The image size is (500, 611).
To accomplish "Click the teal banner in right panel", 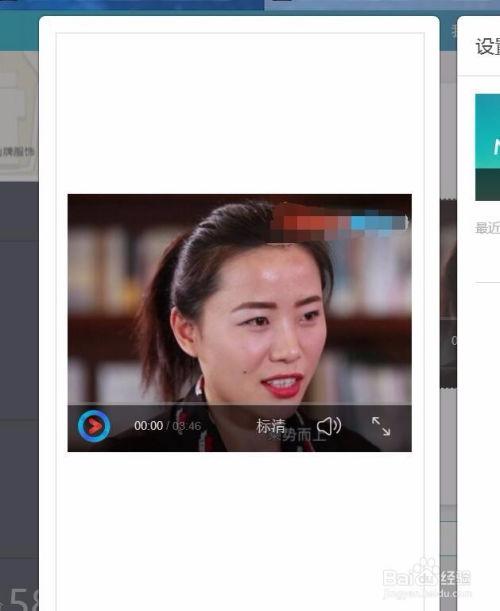I will coord(487,147).
